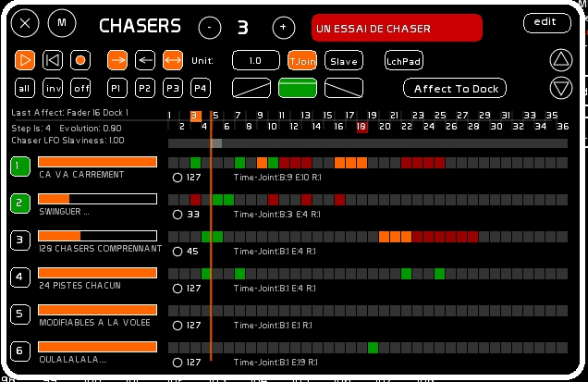Adjust level slider for 128 CHASERS COMPRENNANT

(97, 236)
